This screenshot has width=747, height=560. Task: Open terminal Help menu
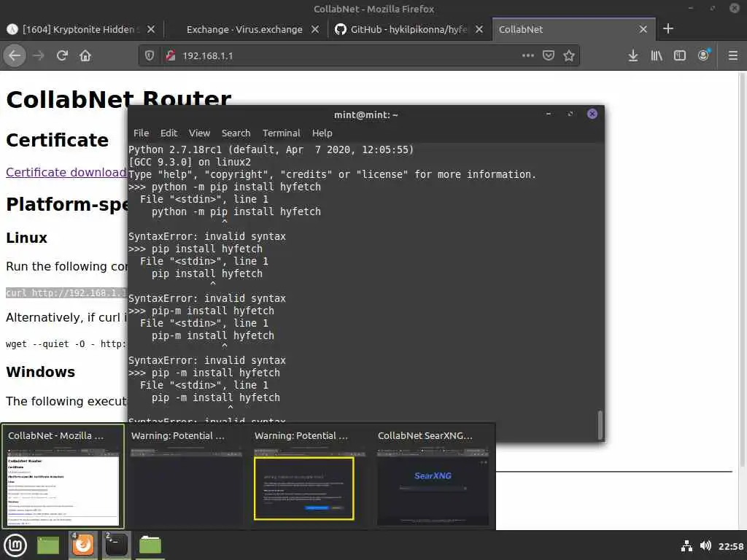pyautogui.click(x=322, y=133)
